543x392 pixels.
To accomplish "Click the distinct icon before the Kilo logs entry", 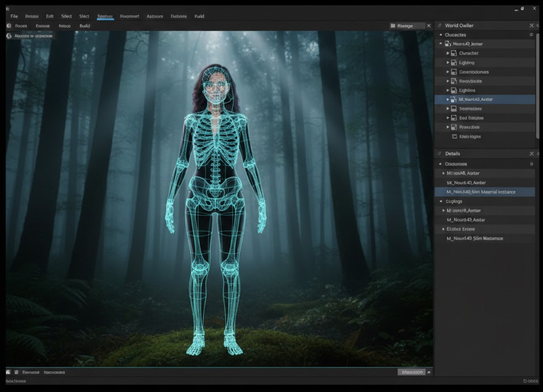I will (454, 136).
